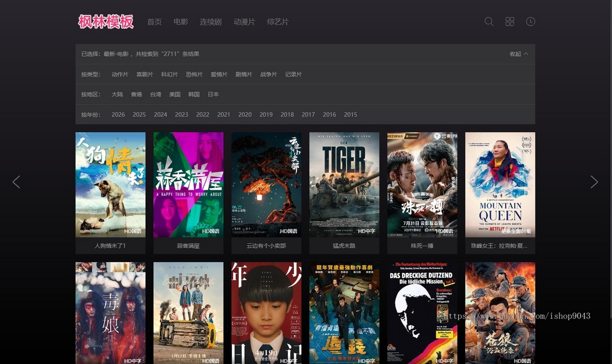The image size is (612, 364).
Task: Filter by year 2021
Action: point(224,115)
